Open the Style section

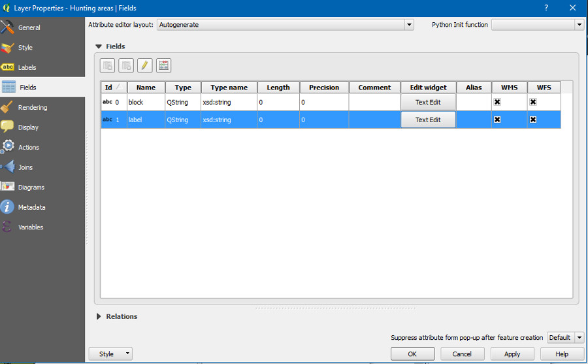[42, 47]
